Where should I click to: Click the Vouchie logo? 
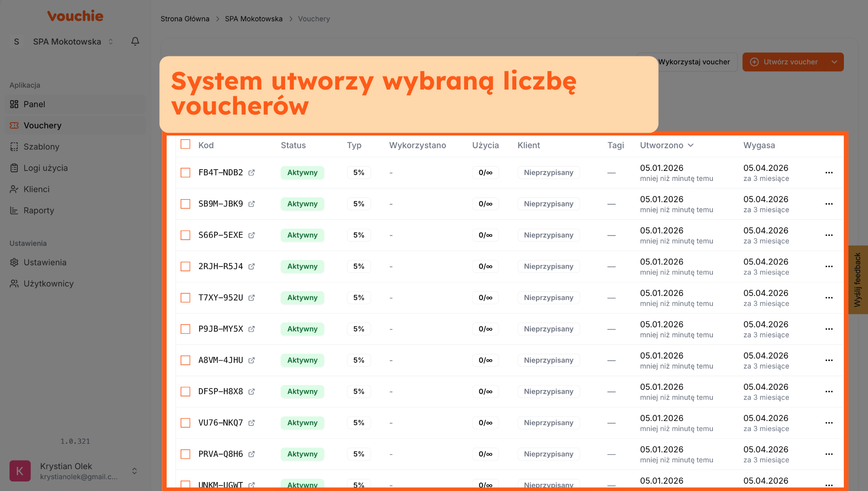point(76,16)
